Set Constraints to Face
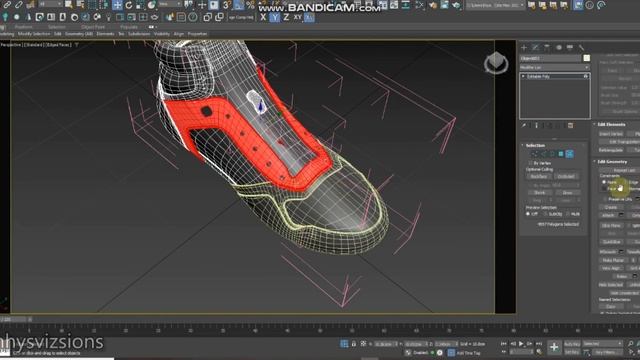The height and width of the screenshot is (360, 640). pyautogui.click(x=604, y=189)
